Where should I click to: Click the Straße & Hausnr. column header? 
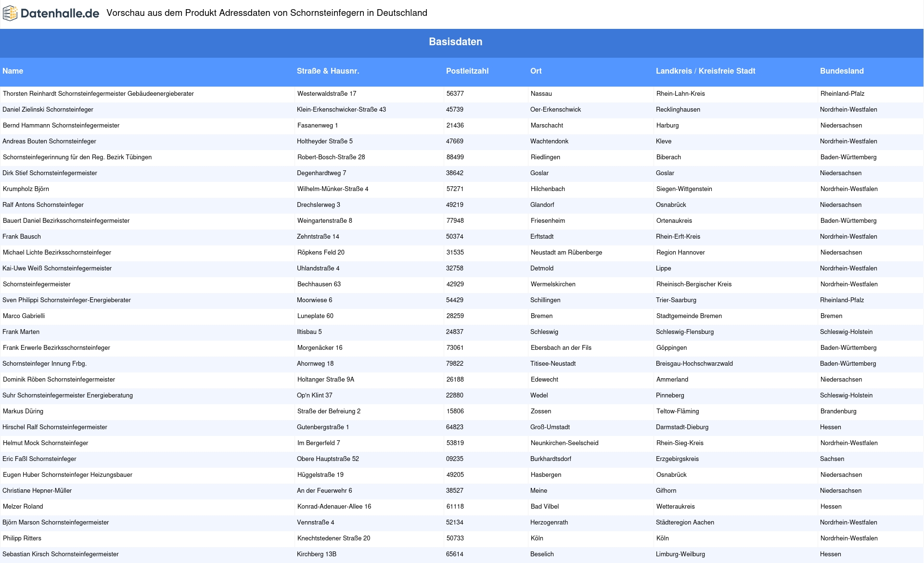coord(328,71)
